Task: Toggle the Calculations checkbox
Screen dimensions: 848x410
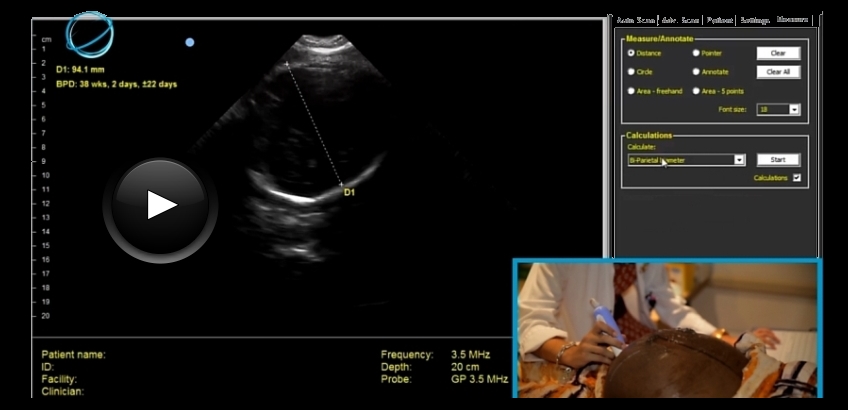Action: pos(797,177)
